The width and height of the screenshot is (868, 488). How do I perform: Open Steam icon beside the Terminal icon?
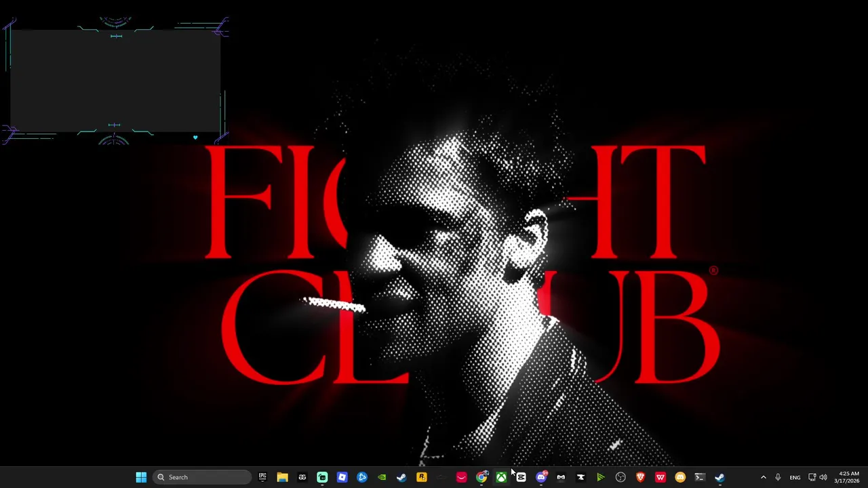coord(719,477)
